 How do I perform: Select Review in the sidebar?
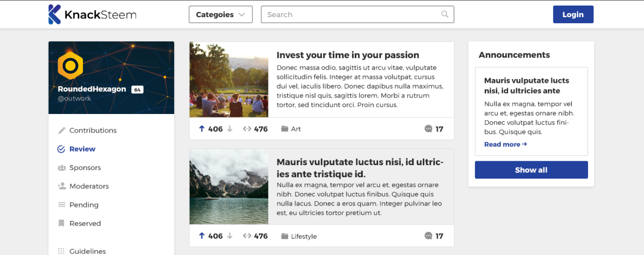click(82, 149)
